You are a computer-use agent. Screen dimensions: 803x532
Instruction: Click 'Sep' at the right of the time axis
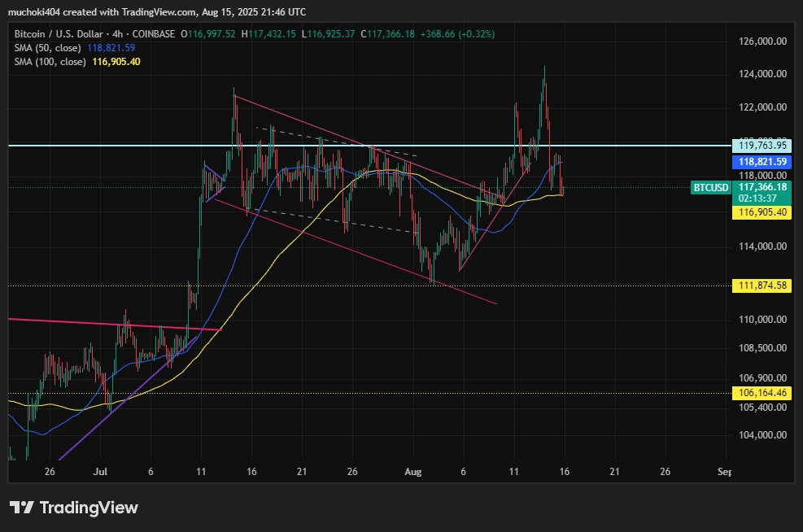[x=725, y=472]
